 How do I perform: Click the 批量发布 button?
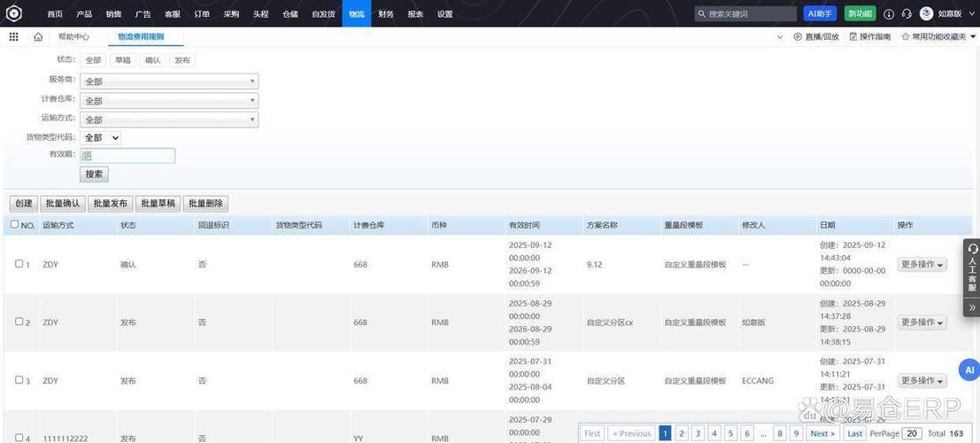110,204
